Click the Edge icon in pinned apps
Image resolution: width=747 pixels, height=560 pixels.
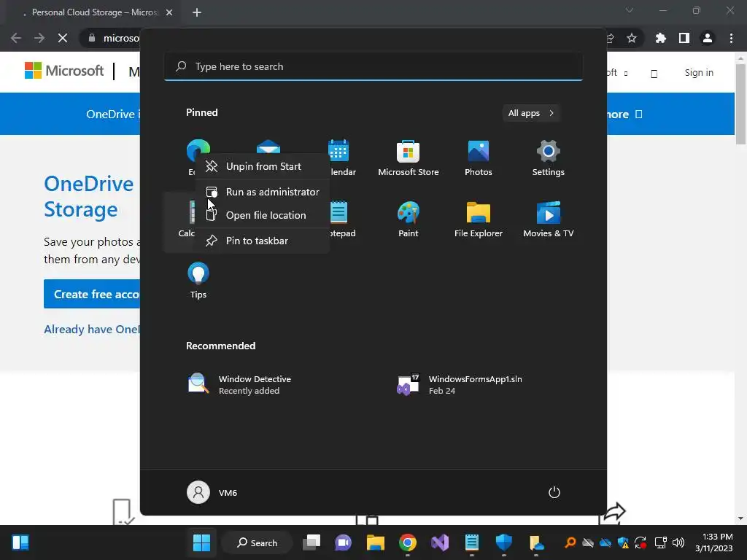(x=198, y=147)
